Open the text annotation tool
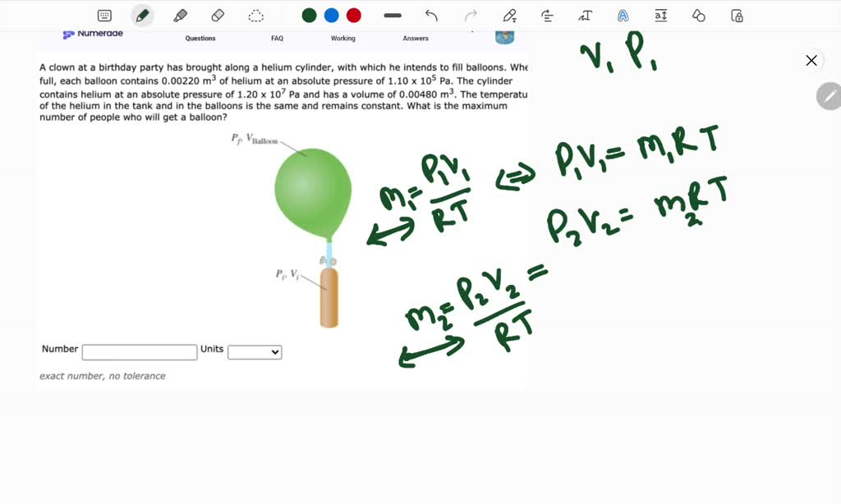 508,15
